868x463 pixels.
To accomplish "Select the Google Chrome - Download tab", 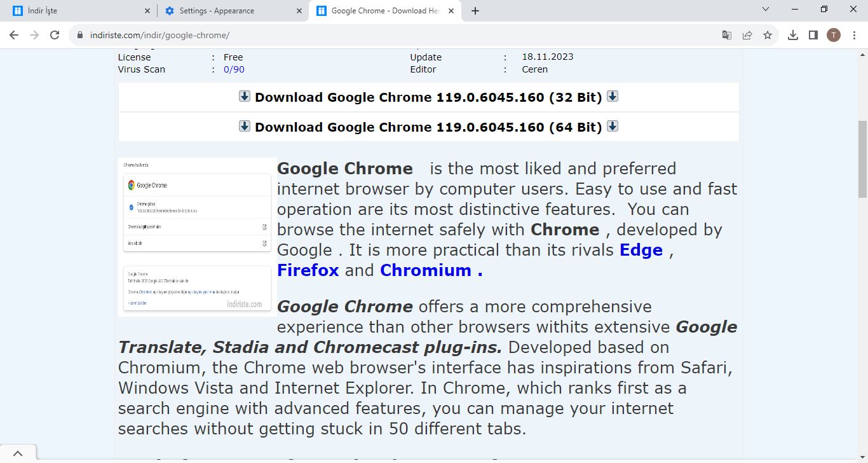I will pos(384,11).
